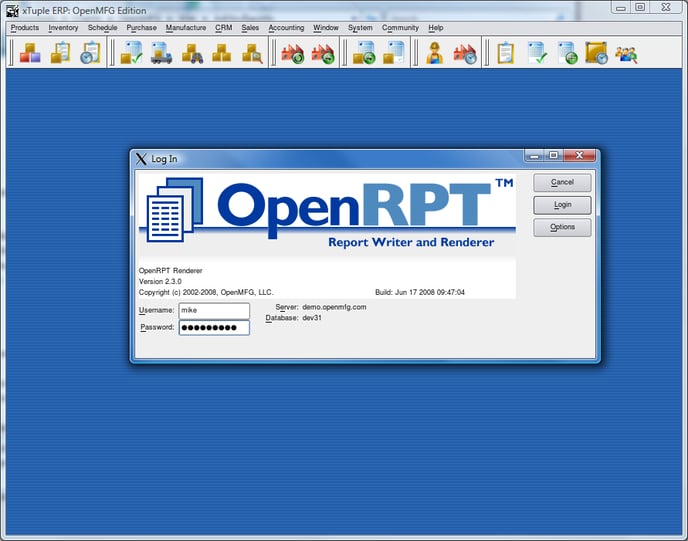Viewport: 688px width, 541px height.
Task: Click the factory with green refresh icon
Action: [x=293, y=53]
